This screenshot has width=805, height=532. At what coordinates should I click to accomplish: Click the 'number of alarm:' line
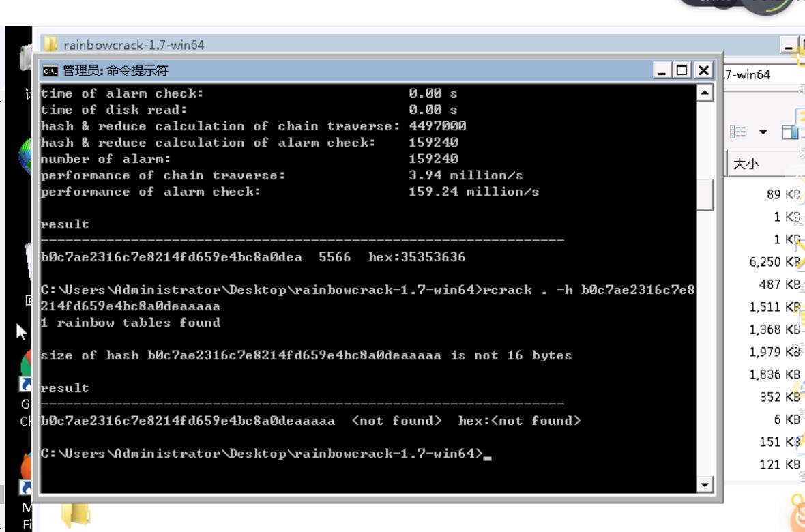coord(250,159)
